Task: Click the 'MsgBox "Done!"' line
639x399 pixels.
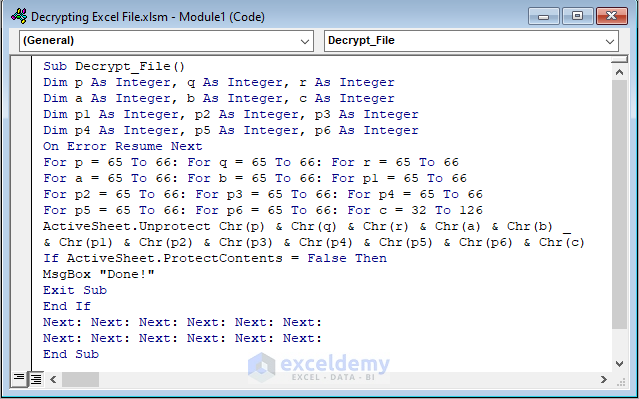Action: coord(99,274)
